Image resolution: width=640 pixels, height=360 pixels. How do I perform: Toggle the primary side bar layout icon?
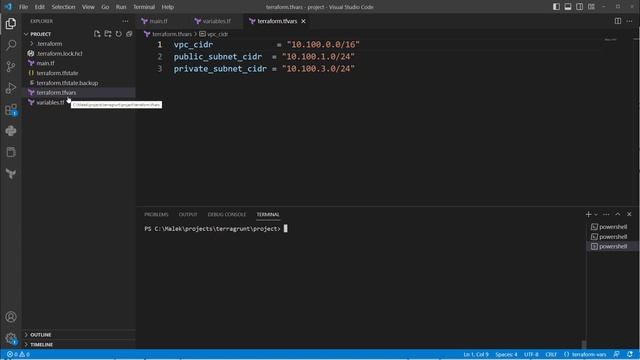[x=556, y=7]
